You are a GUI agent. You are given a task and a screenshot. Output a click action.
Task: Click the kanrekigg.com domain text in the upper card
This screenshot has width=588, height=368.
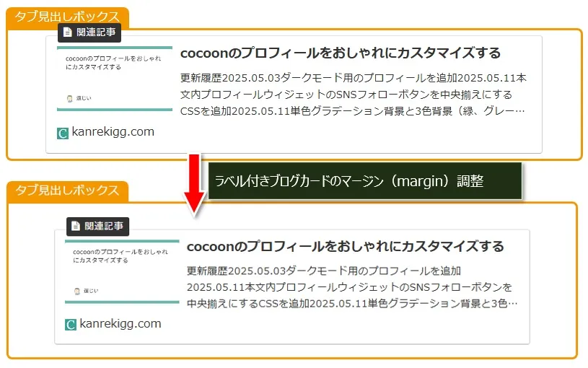tap(113, 132)
